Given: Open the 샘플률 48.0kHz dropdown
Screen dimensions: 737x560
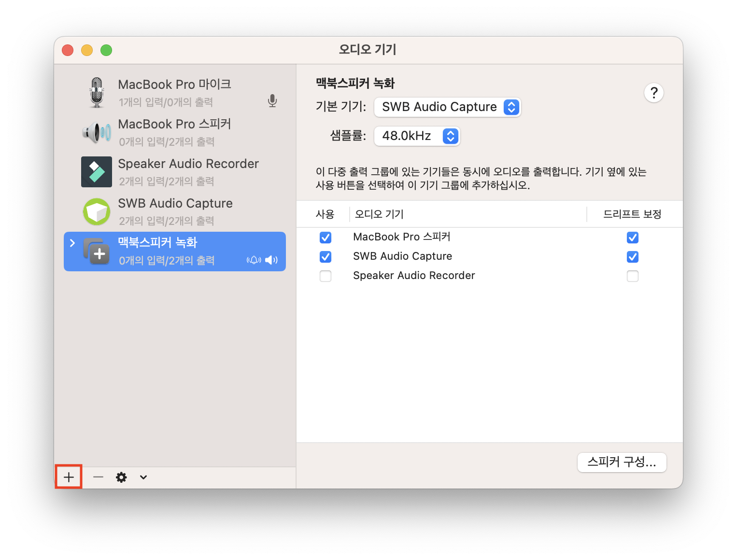Looking at the screenshot, I should point(417,136).
